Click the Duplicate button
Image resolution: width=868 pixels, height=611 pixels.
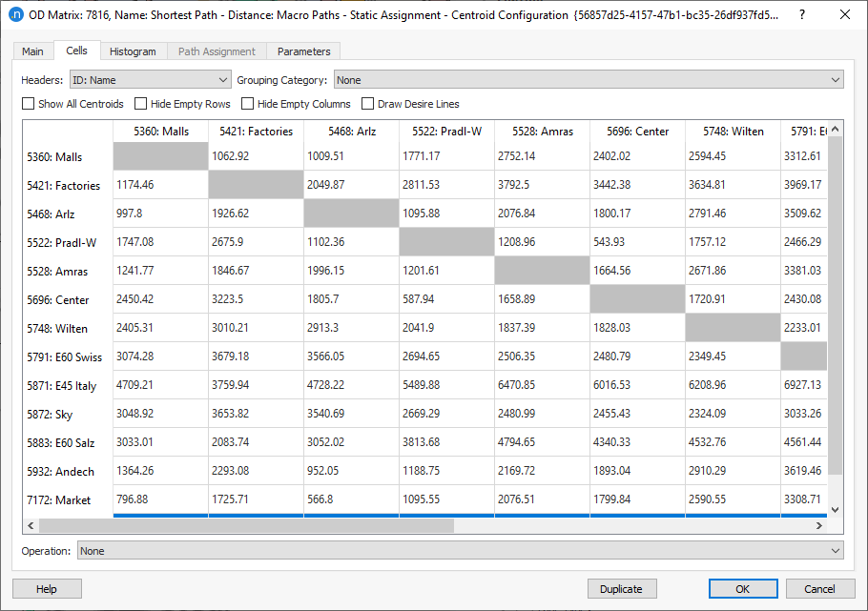622,589
